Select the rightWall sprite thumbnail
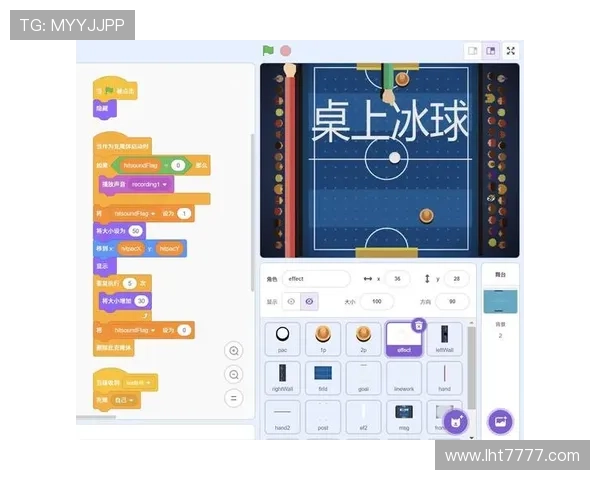The width and height of the screenshot is (600, 480). coord(282,378)
